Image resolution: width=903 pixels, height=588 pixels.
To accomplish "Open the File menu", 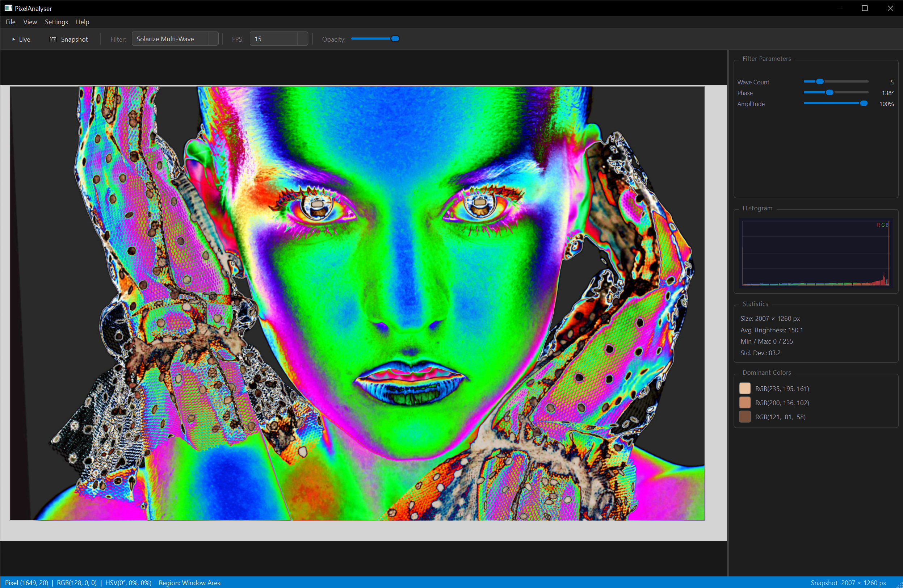I will tap(10, 22).
